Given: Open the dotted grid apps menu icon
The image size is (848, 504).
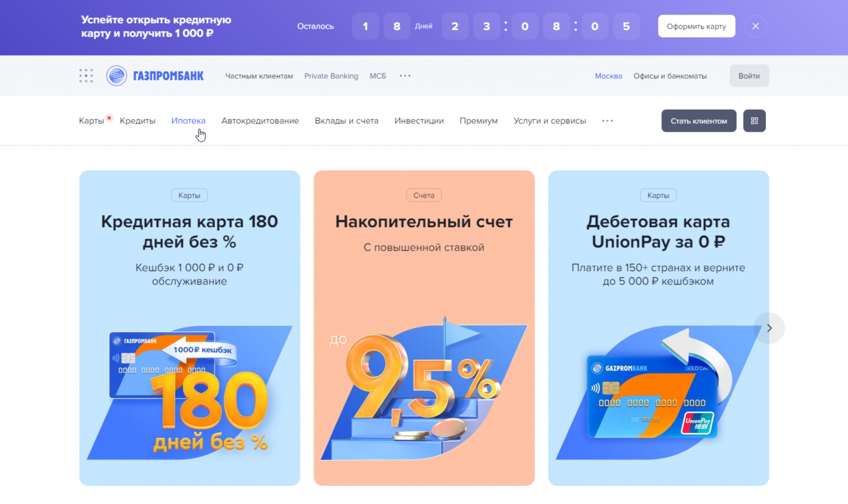Looking at the screenshot, I should pyautogui.click(x=86, y=76).
